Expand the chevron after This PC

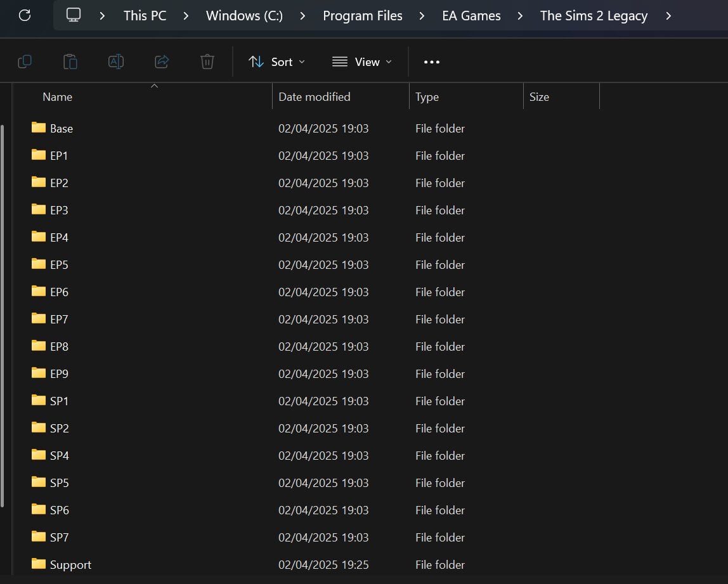[x=186, y=16]
